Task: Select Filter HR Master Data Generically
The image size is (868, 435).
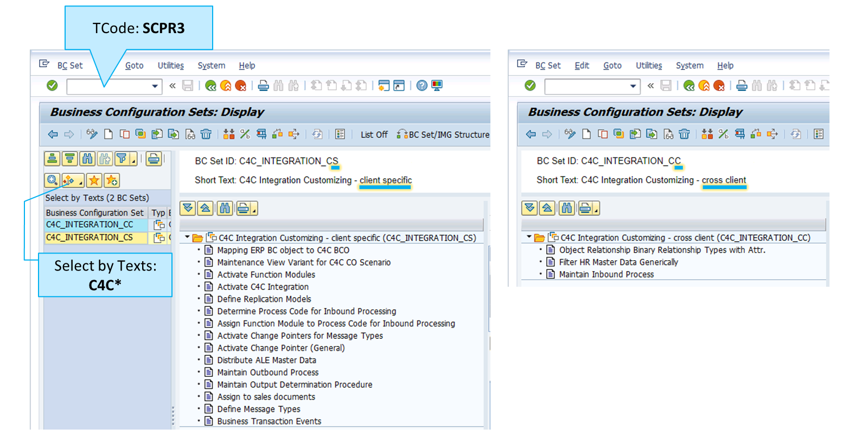Action: [x=618, y=262]
